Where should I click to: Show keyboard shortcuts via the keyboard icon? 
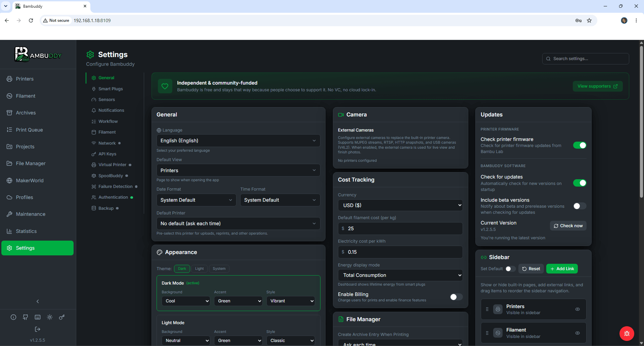pyautogui.click(x=38, y=317)
